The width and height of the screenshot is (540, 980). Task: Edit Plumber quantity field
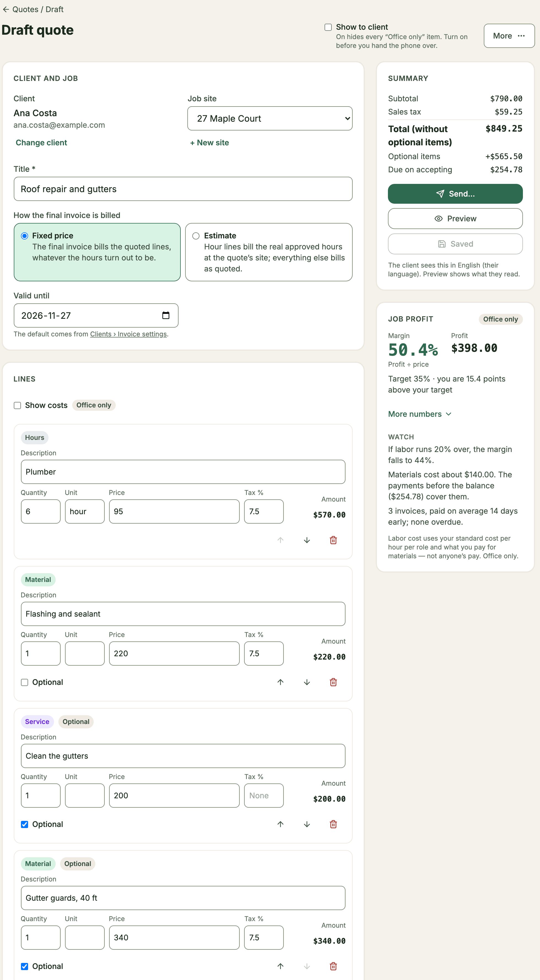point(40,511)
